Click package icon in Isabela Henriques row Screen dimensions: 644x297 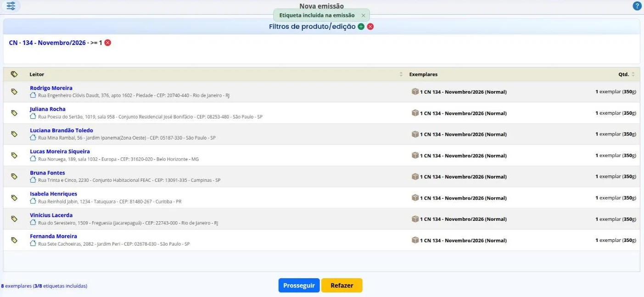point(415,198)
